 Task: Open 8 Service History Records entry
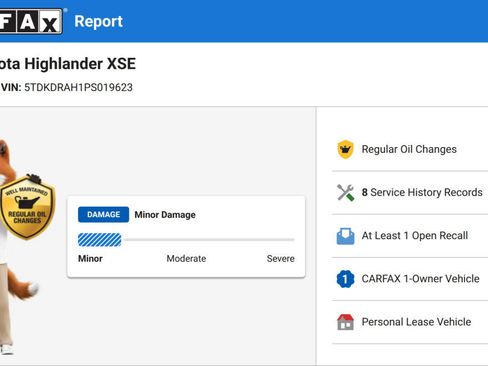pyautogui.click(x=410, y=192)
